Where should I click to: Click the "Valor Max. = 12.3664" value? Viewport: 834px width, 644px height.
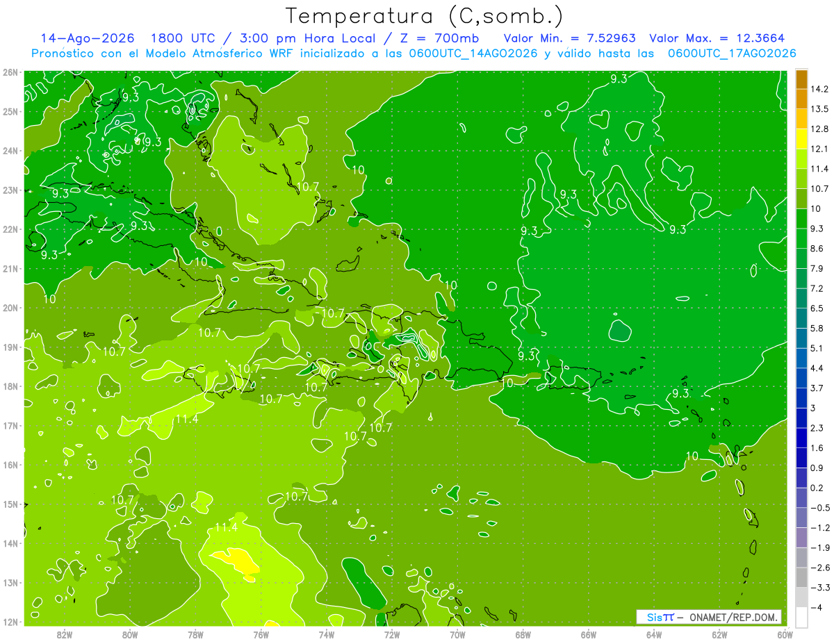pos(719,38)
